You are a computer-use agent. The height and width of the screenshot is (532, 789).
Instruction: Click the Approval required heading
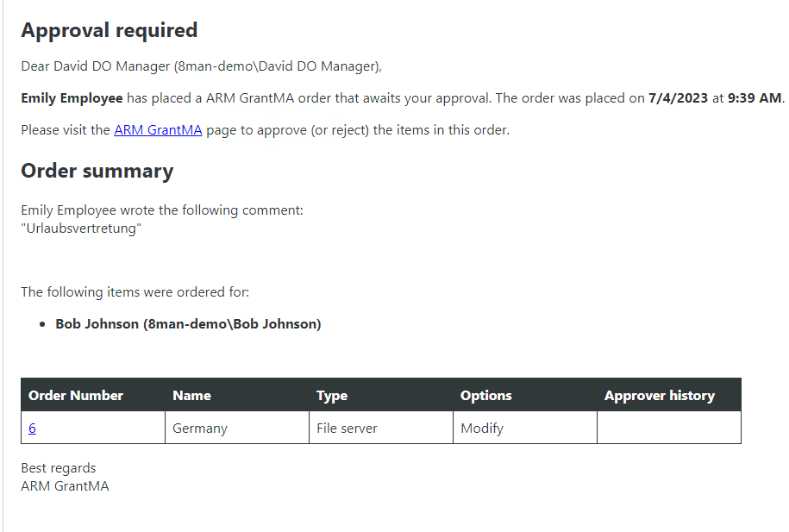click(109, 30)
